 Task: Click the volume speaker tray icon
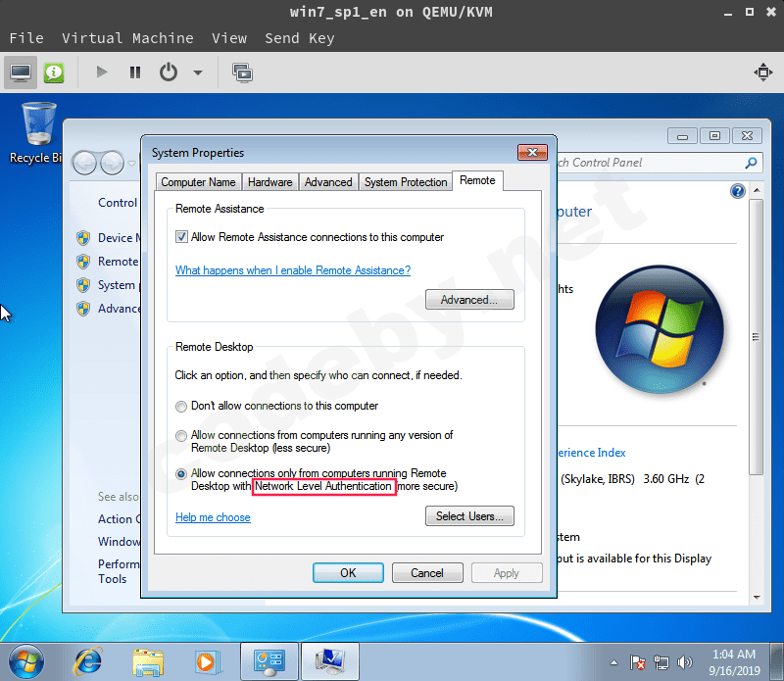coord(684,662)
